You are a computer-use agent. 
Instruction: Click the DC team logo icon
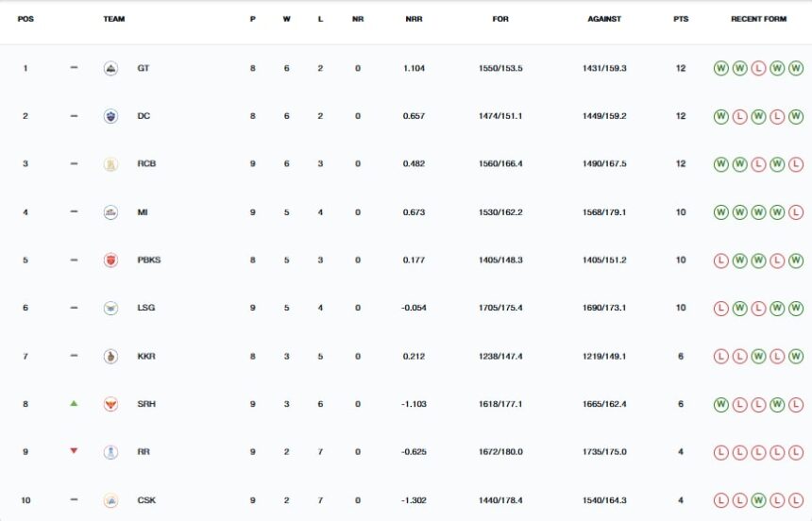click(x=110, y=116)
